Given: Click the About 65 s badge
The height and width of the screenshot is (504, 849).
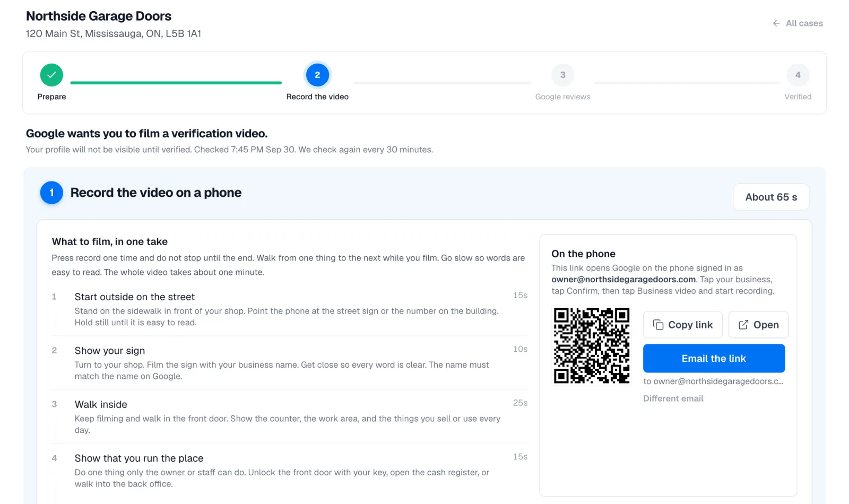Looking at the screenshot, I should tap(771, 197).
